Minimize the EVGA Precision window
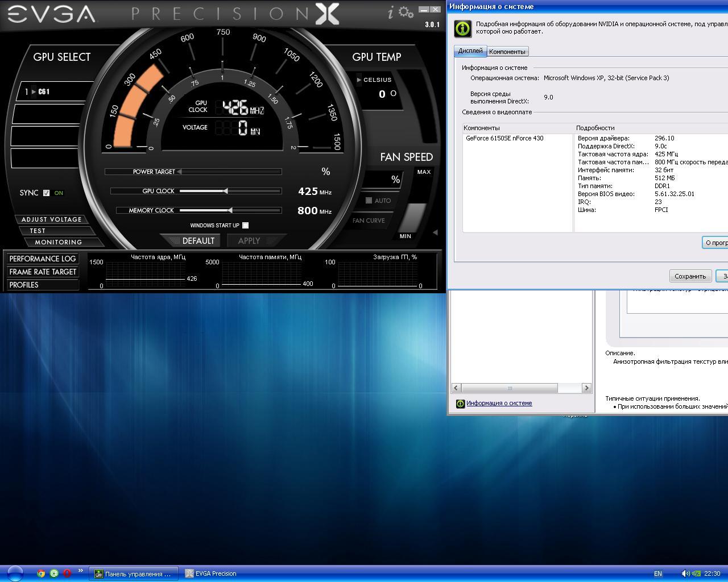 [x=424, y=10]
